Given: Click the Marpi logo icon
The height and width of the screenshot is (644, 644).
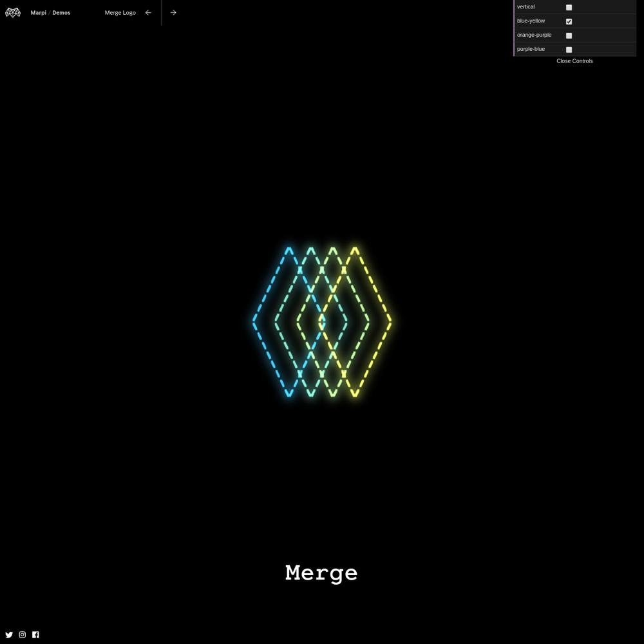Looking at the screenshot, I should click(x=13, y=13).
